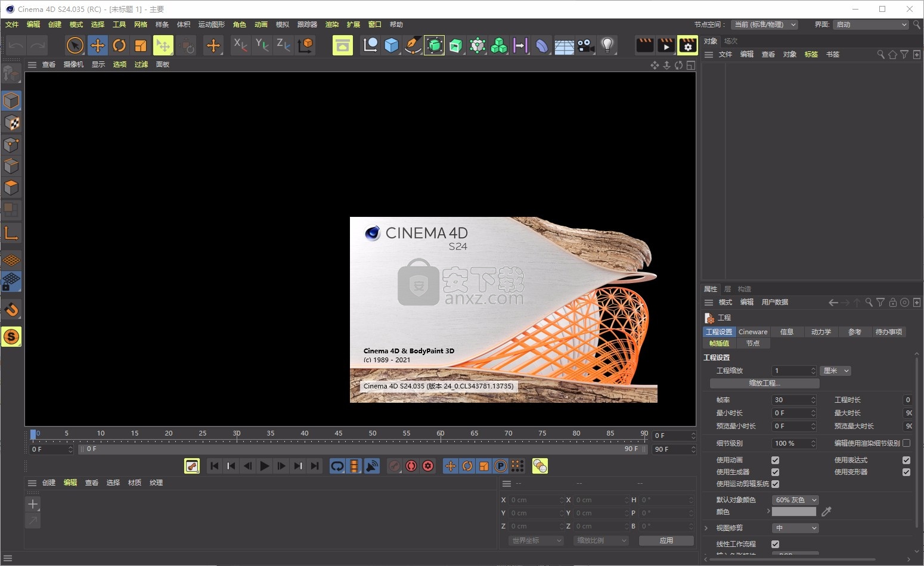The image size is (924, 566).
Task: Select the Live Selection arrow tool
Action: point(75,45)
